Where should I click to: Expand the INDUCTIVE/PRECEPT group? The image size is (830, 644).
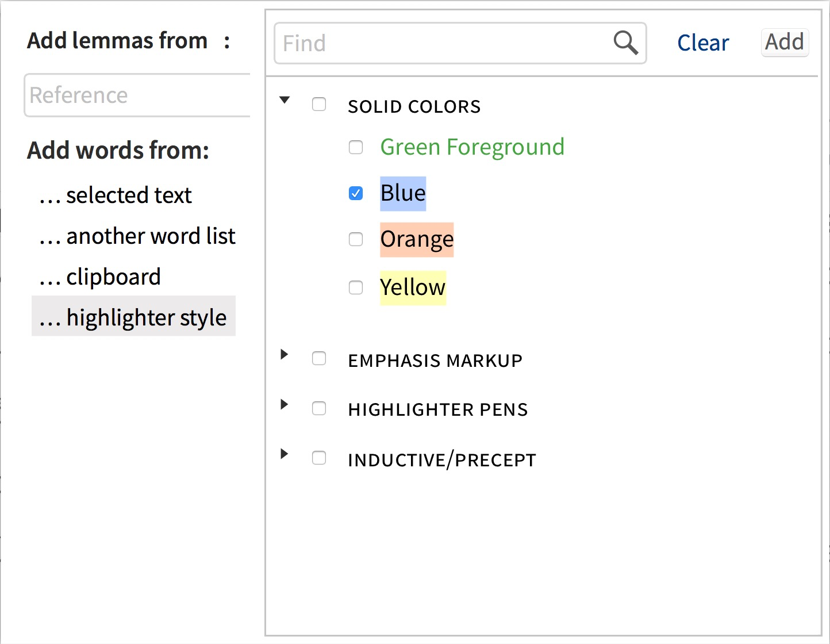coord(284,454)
